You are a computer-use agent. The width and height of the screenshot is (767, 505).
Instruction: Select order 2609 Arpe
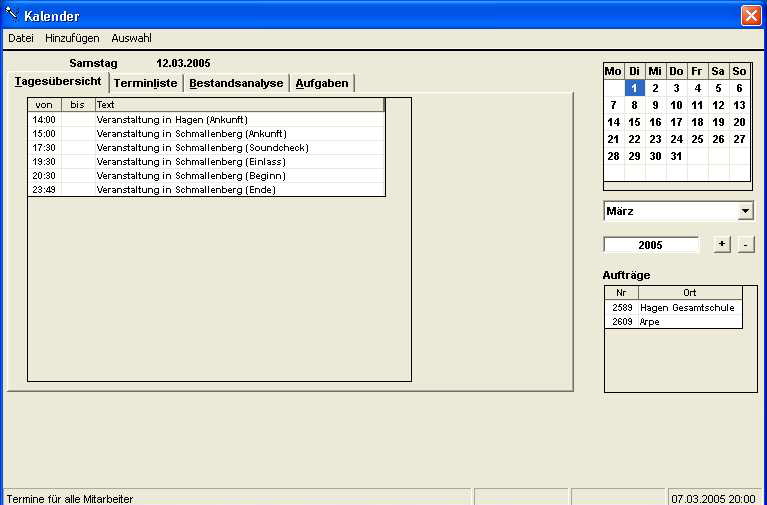pyautogui.click(x=674, y=322)
